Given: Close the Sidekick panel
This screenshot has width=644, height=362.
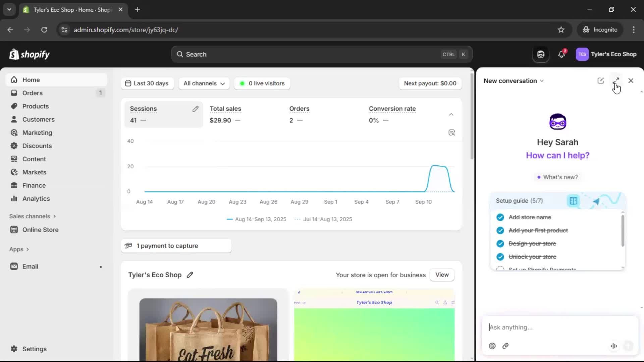Looking at the screenshot, I should 631,81.
